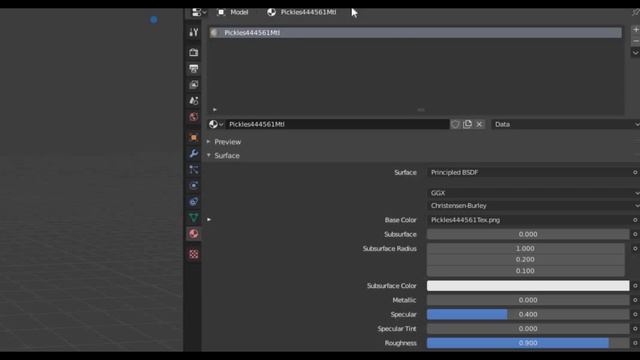Open the Texture checkerboard tab
640x360 pixels.
click(x=193, y=254)
